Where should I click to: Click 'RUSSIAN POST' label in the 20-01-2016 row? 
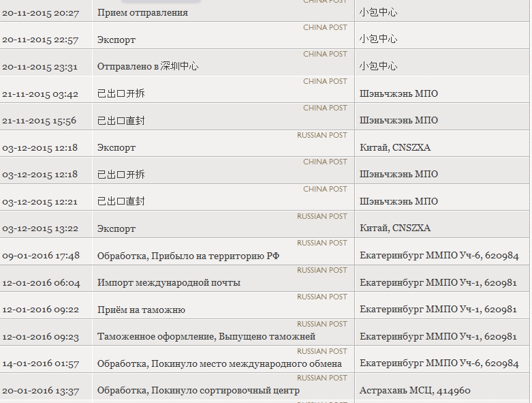point(322,378)
